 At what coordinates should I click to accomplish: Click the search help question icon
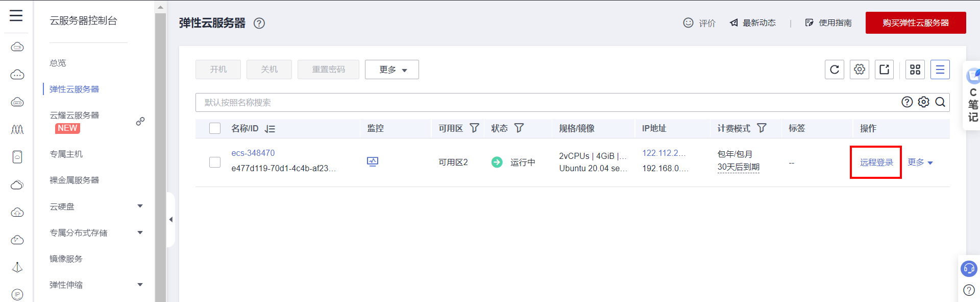(906, 102)
